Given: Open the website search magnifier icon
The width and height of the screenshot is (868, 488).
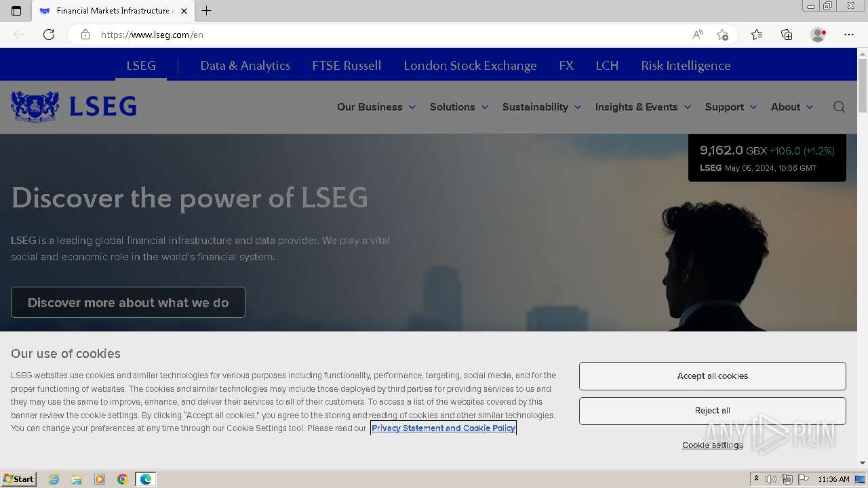Looking at the screenshot, I should click(839, 107).
